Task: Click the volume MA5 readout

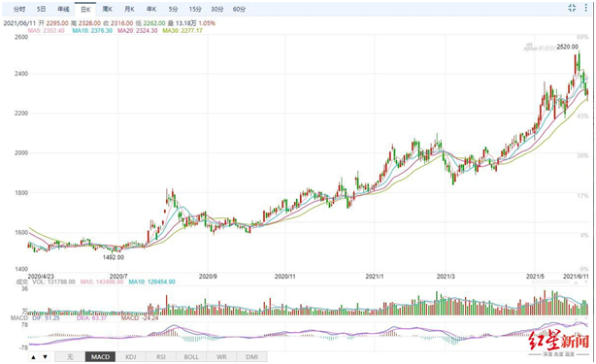Action: (x=102, y=281)
